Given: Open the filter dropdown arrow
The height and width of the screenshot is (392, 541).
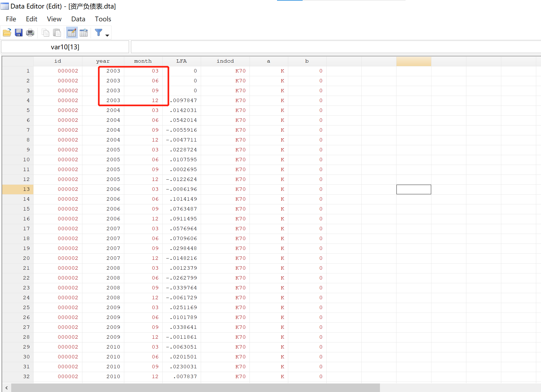Looking at the screenshot, I should (x=107, y=35).
